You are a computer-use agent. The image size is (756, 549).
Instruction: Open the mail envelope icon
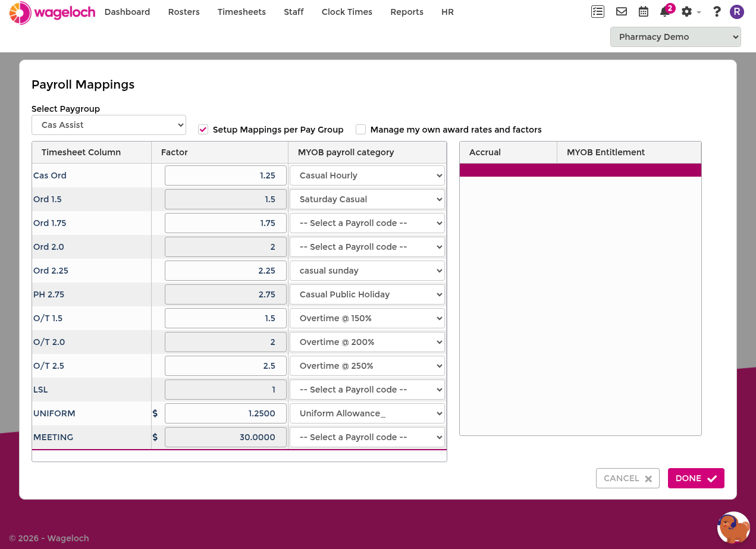point(622,11)
